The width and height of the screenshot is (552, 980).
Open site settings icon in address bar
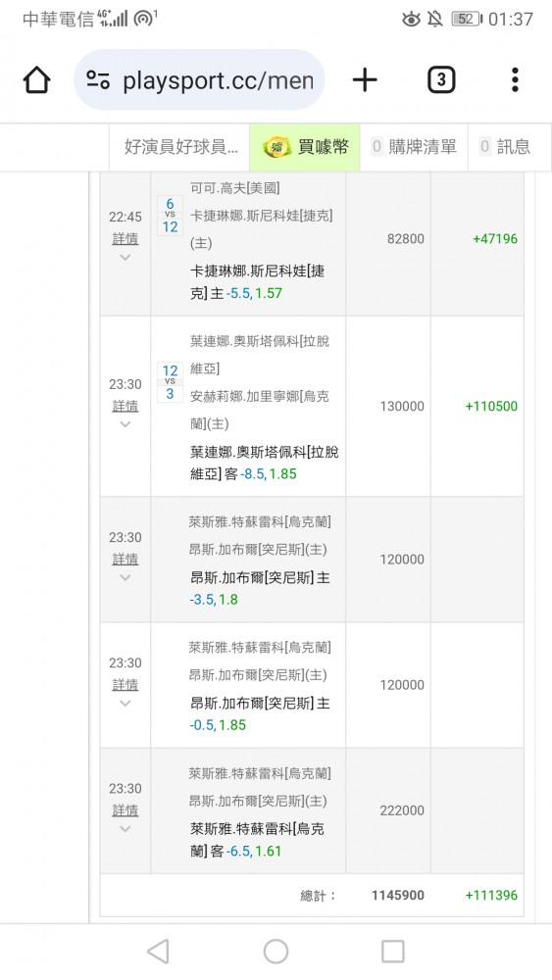98,80
